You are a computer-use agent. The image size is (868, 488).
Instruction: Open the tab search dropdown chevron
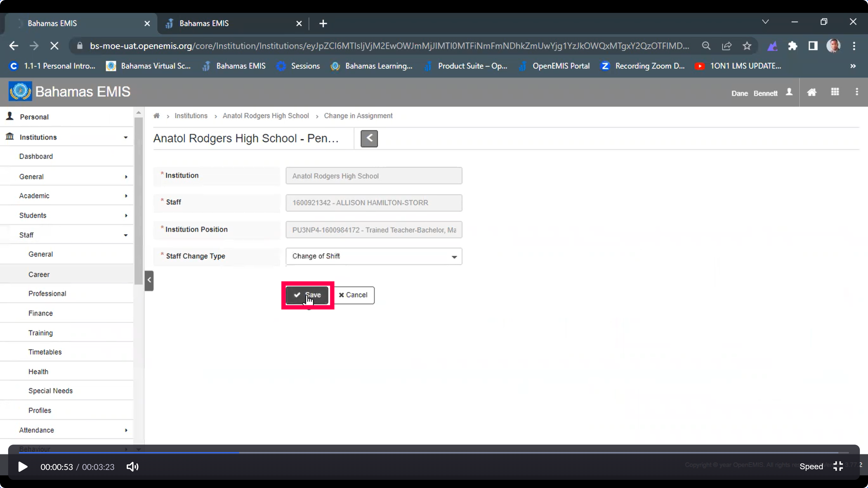click(766, 22)
